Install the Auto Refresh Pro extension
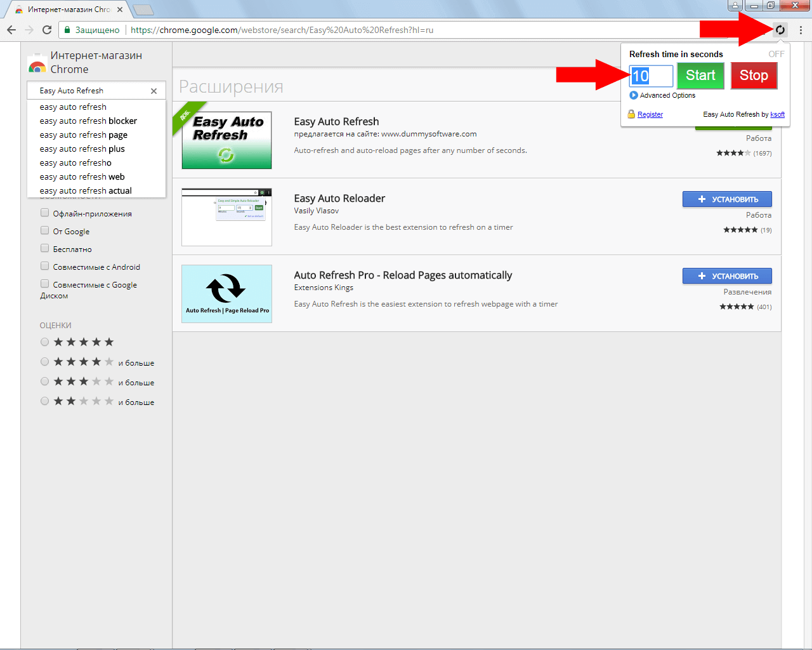 click(x=727, y=276)
